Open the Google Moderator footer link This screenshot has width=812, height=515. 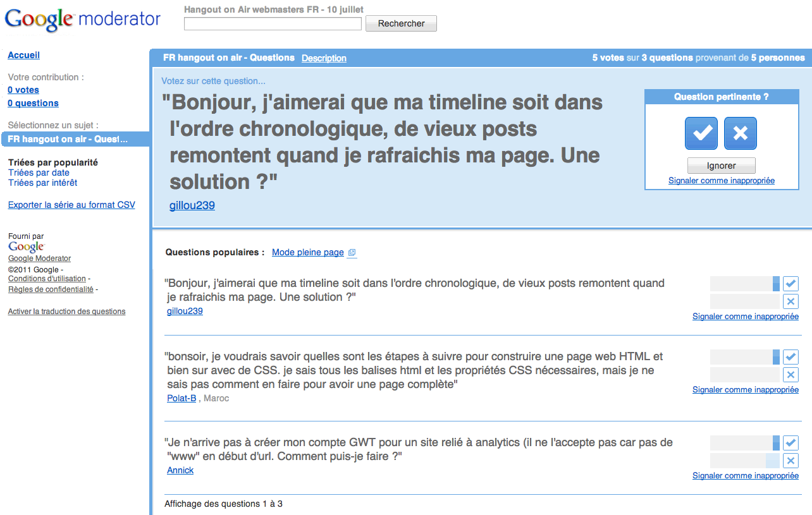39,258
